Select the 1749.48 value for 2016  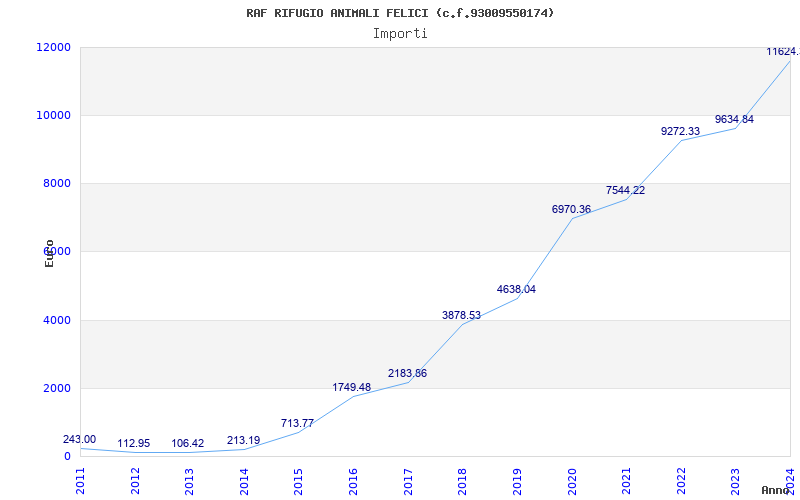point(352,387)
